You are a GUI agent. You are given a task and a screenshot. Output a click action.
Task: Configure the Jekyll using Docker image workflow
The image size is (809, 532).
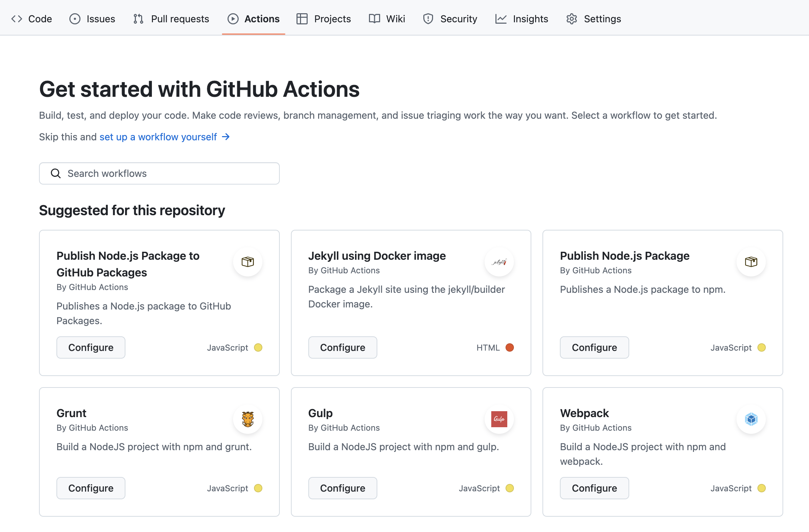pyautogui.click(x=342, y=347)
